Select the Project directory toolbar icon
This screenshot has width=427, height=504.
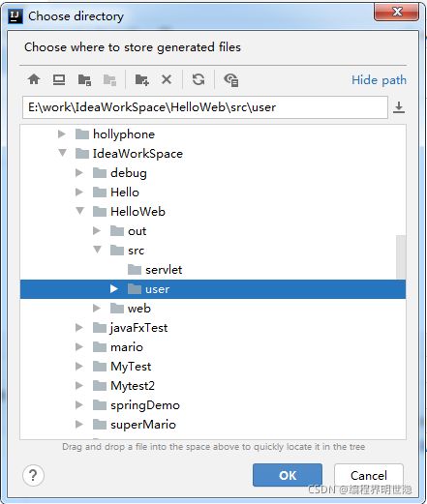(84, 79)
